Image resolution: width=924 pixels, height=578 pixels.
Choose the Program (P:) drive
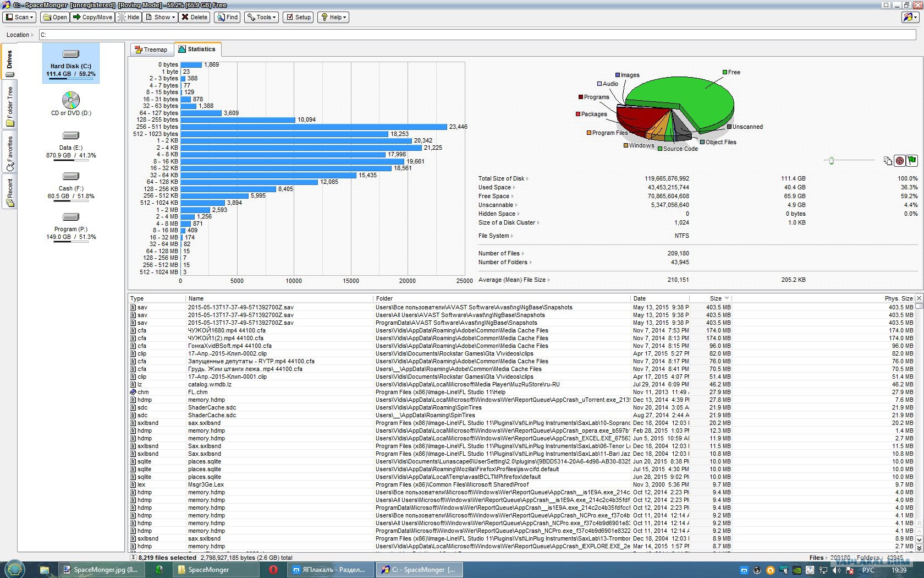click(71, 217)
